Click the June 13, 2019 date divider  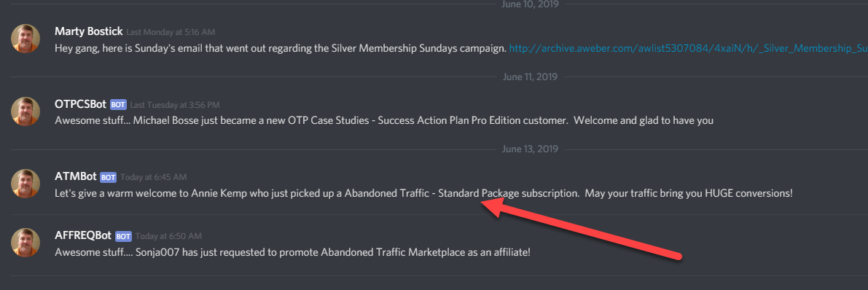pyautogui.click(x=530, y=149)
